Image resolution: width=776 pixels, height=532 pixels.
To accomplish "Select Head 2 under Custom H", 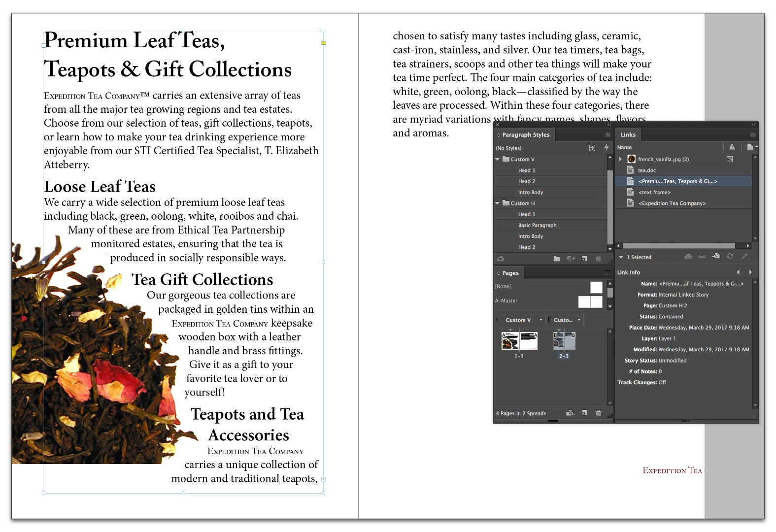I will [x=550, y=247].
